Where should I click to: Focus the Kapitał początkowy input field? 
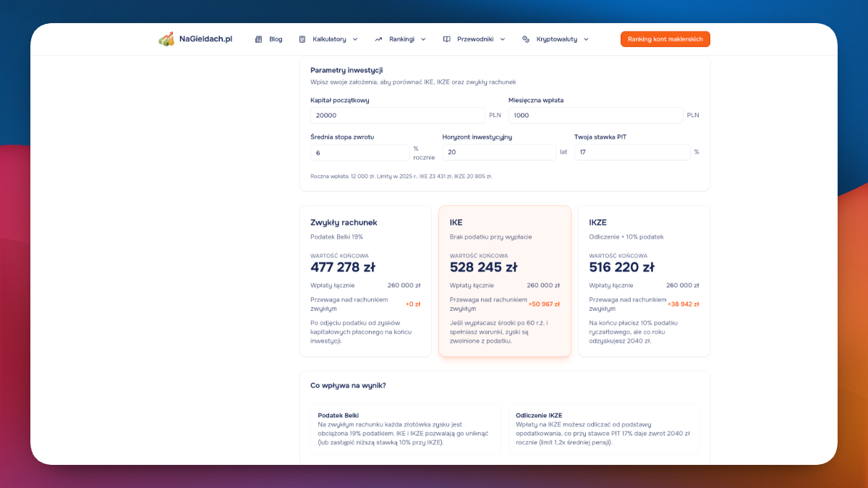pyautogui.click(x=398, y=115)
